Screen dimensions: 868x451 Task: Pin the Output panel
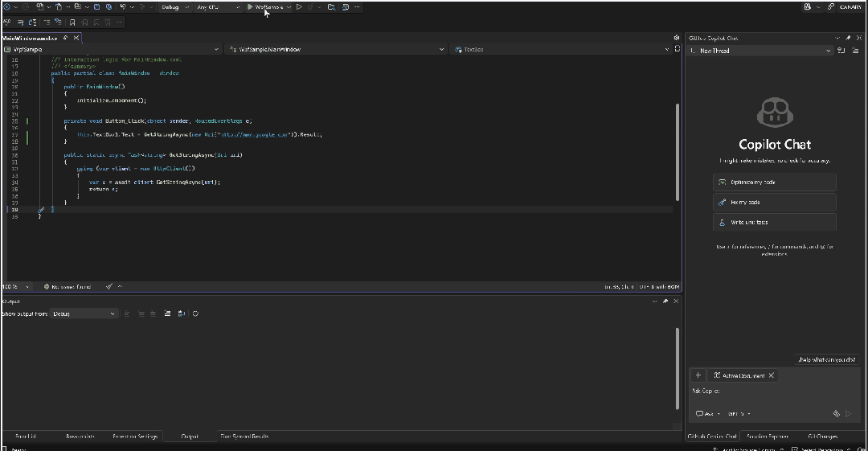click(x=665, y=301)
